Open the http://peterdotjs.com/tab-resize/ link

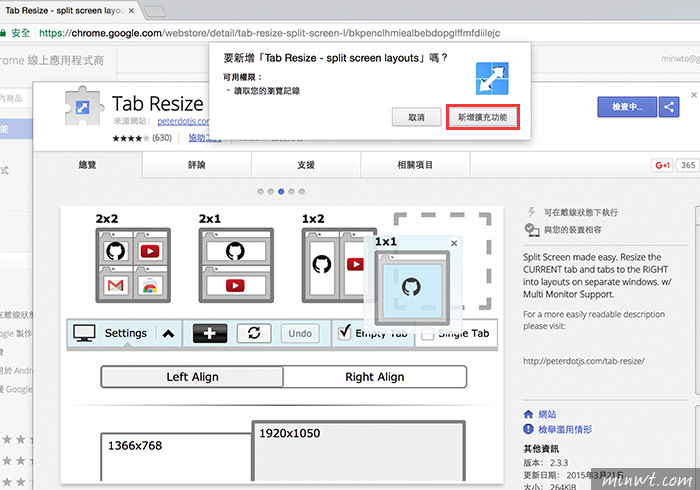pyautogui.click(x=583, y=361)
